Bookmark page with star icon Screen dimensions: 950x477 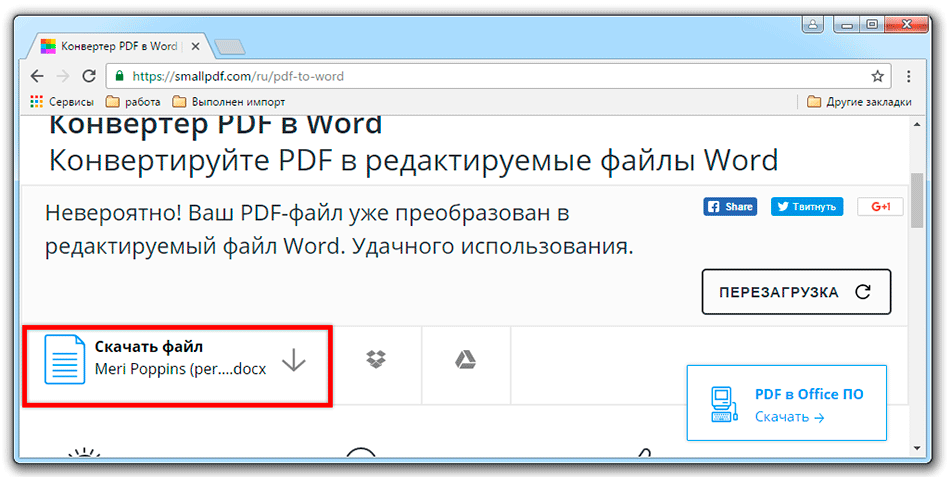coord(877,76)
